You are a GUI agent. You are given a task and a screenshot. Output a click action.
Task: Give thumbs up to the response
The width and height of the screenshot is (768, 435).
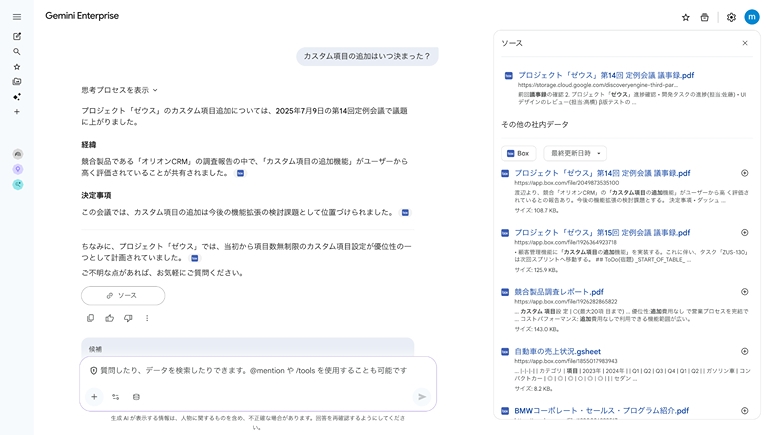109,318
